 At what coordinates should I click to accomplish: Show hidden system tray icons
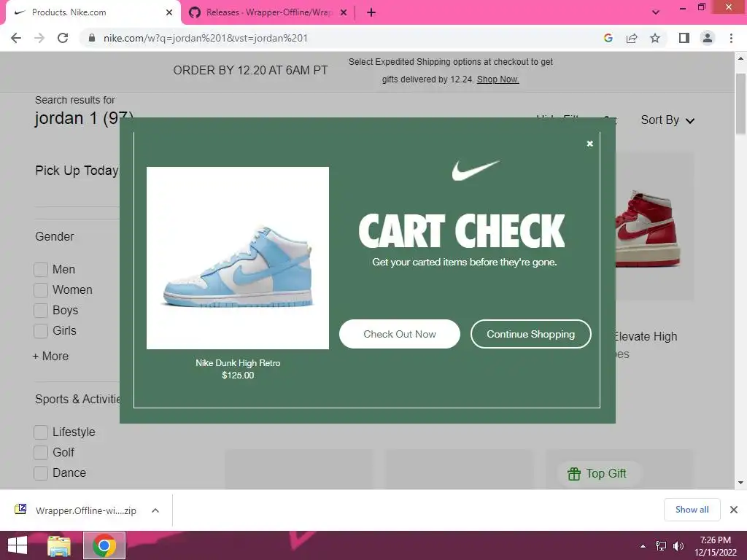(643, 546)
